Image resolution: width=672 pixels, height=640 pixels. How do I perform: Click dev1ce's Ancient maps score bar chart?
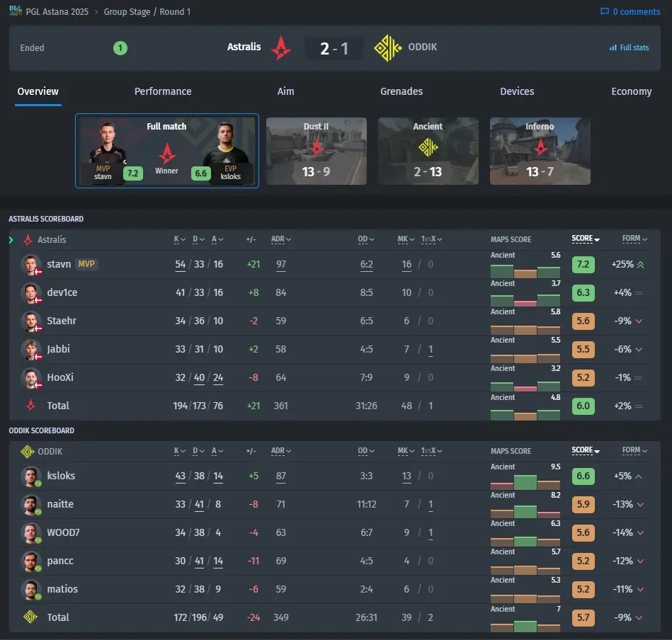pyautogui.click(x=525, y=300)
